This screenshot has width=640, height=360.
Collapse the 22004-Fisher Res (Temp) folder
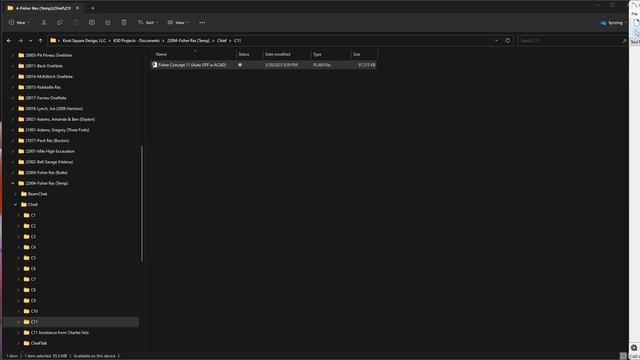[x=13, y=183]
